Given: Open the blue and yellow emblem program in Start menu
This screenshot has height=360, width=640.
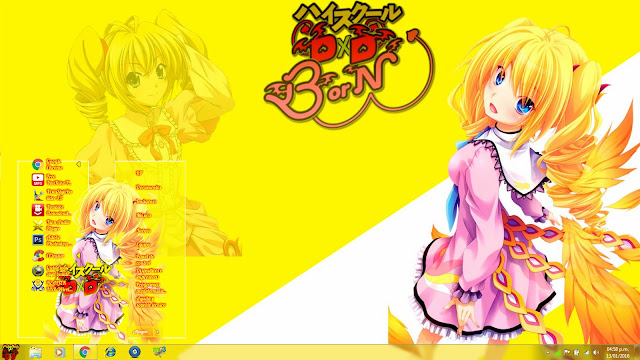Looking at the screenshot, I should tap(52, 286).
